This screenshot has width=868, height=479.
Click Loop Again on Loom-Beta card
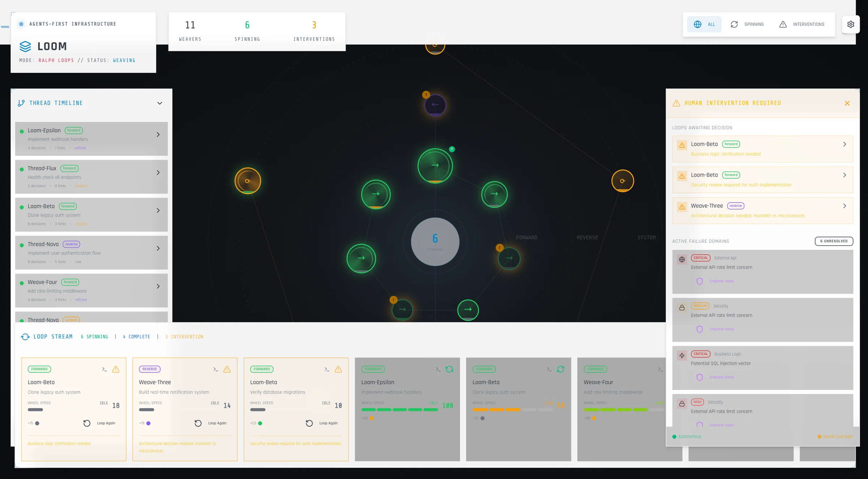click(99, 423)
